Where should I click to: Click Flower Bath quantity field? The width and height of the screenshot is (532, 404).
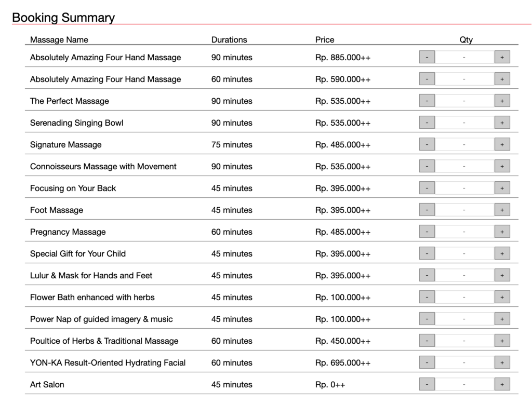[464, 297]
